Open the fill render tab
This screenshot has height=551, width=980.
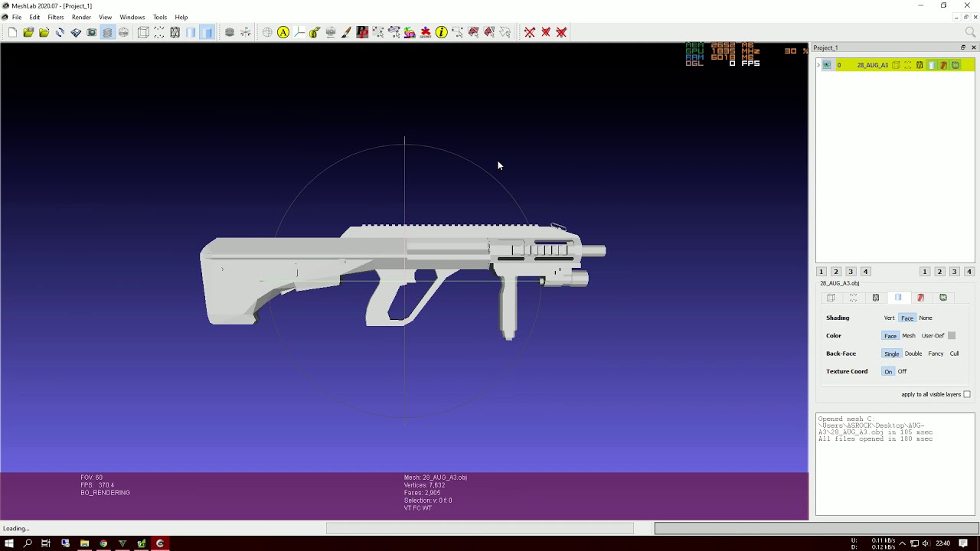tap(898, 298)
